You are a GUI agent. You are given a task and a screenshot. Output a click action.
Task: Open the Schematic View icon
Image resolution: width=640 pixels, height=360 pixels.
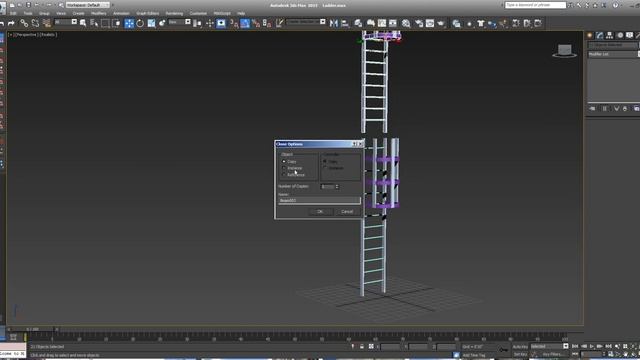(393, 24)
